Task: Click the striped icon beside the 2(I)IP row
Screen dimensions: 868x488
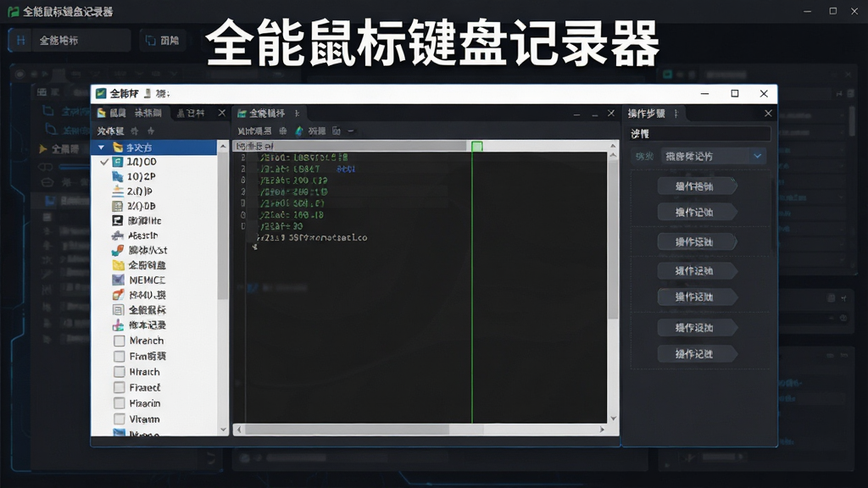Action: click(x=117, y=191)
